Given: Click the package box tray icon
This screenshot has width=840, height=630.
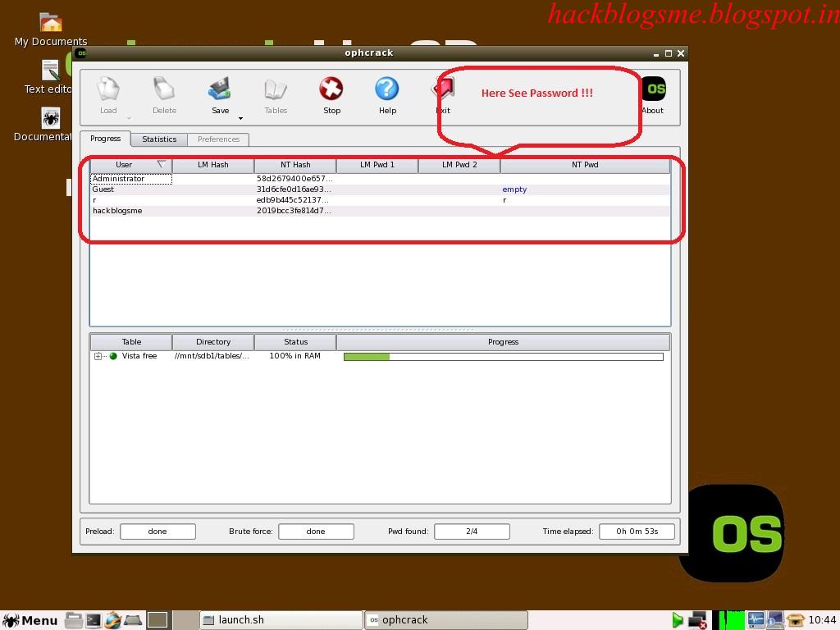Looking at the screenshot, I should click(796, 620).
